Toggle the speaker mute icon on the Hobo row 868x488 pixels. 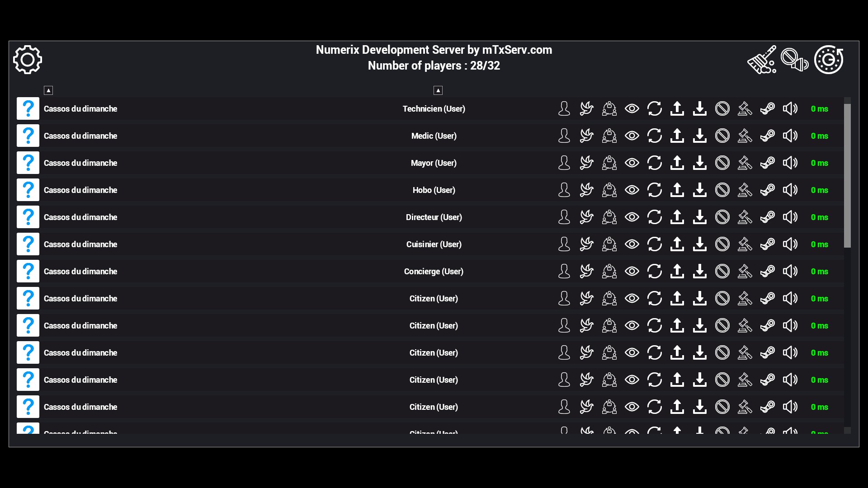[x=790, y=190]
